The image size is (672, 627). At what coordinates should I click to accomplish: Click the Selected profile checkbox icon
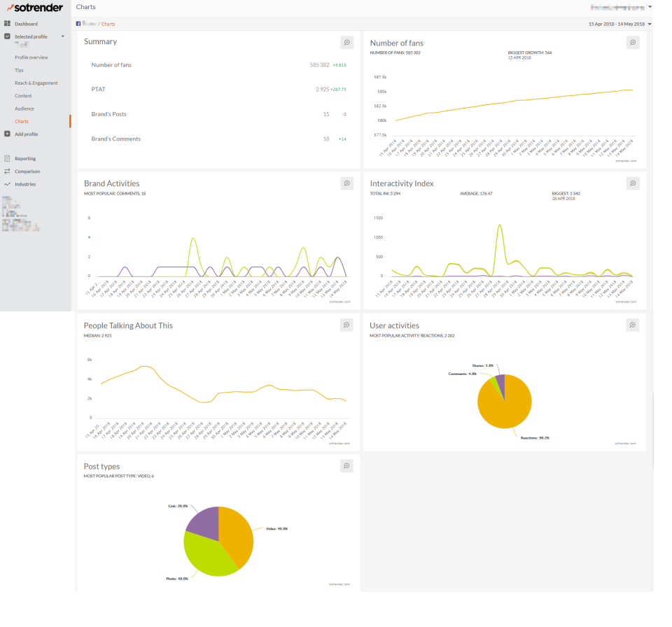(7, 36)
